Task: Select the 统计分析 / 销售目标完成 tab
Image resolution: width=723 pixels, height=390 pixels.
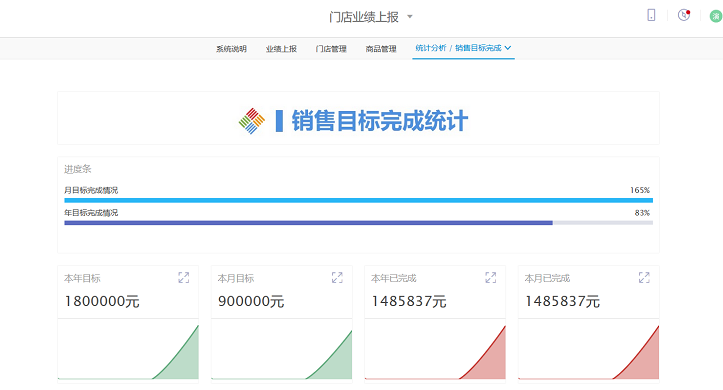Action: click(463, 48)
